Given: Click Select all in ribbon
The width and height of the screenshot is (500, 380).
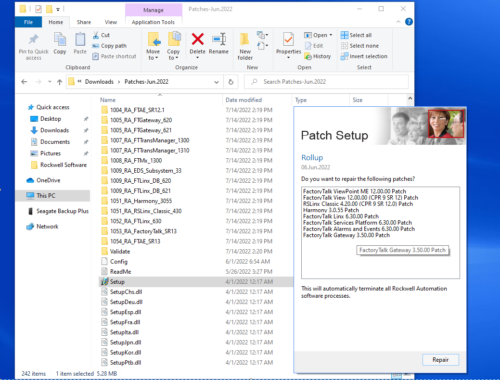Looking at the screenshot, I should 356,35.
